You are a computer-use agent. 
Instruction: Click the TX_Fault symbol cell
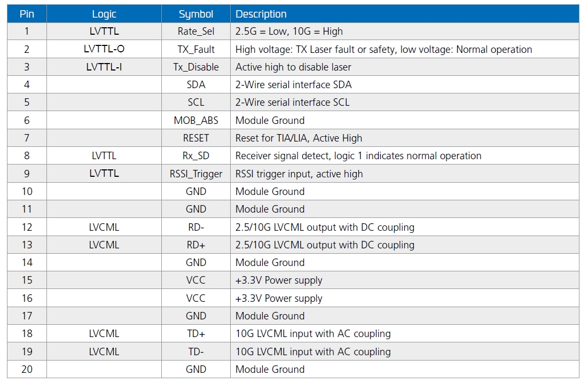[196, 49]
